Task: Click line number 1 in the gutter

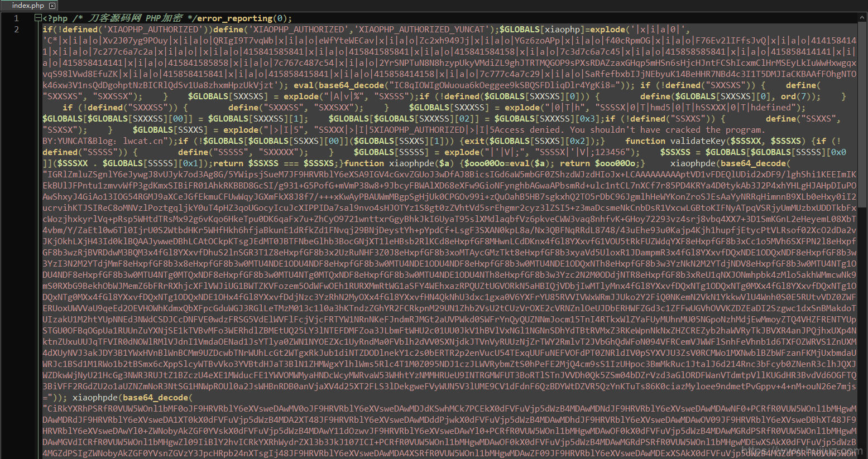Action: pos(16,18)
